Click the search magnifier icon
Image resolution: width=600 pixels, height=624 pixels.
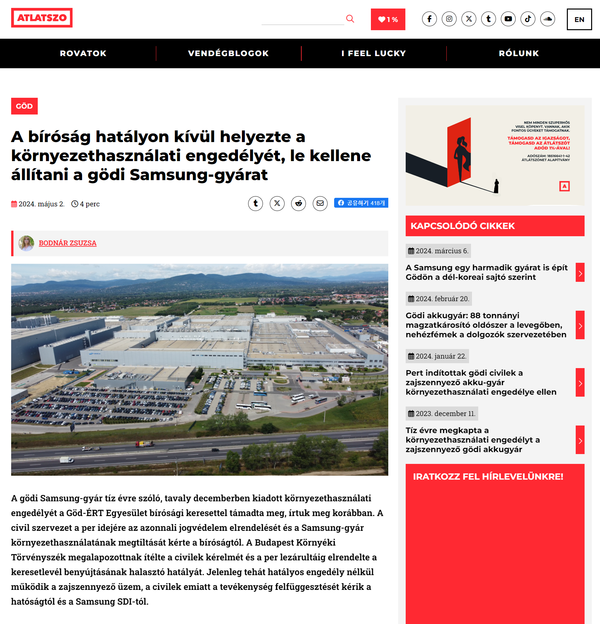(x=350, y=19)
